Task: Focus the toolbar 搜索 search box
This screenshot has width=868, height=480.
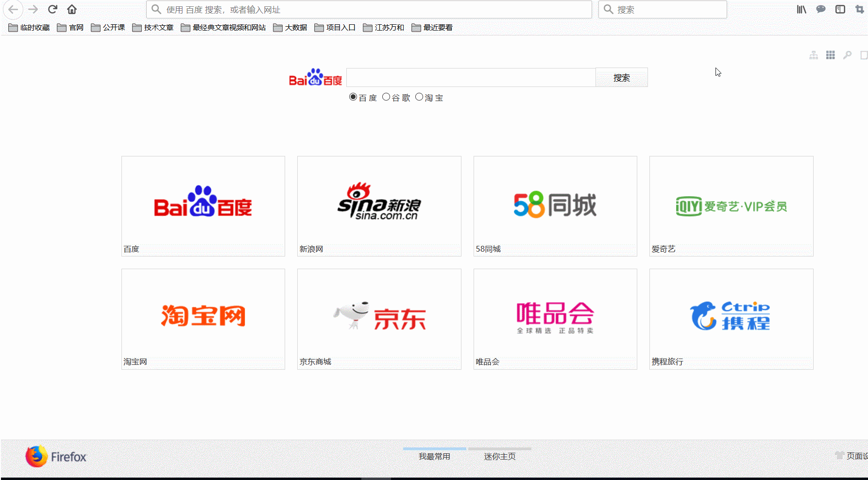Action: [663, 10]
